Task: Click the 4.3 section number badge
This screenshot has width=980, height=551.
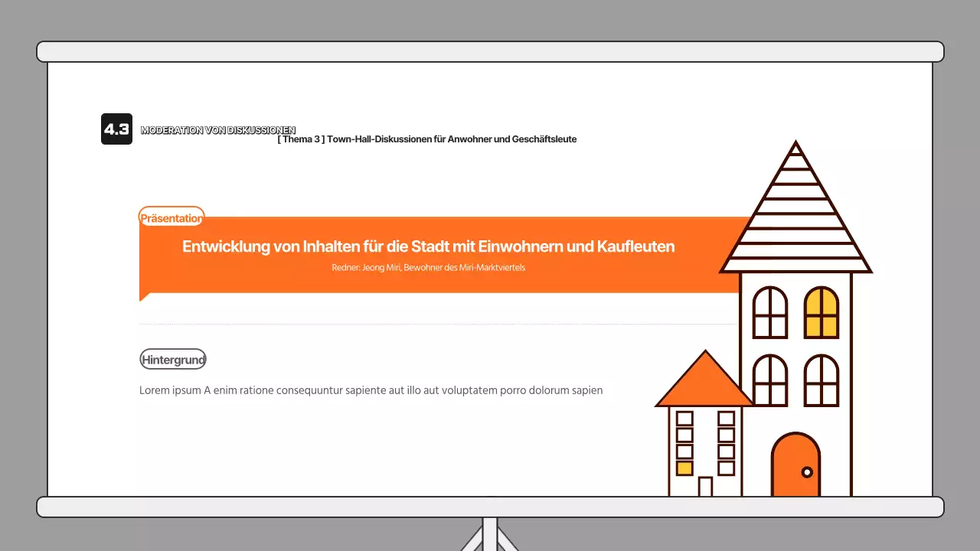Action: pos(116,129)
